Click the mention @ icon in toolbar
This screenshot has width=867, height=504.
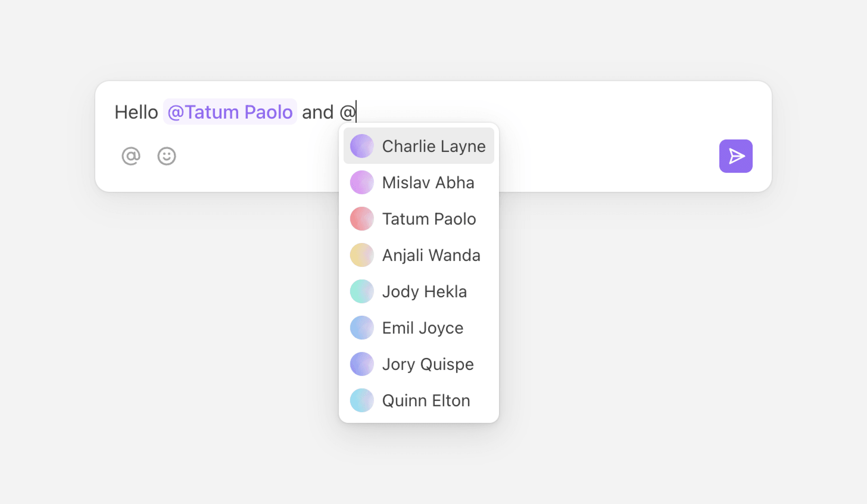click(x=131, y=156)
